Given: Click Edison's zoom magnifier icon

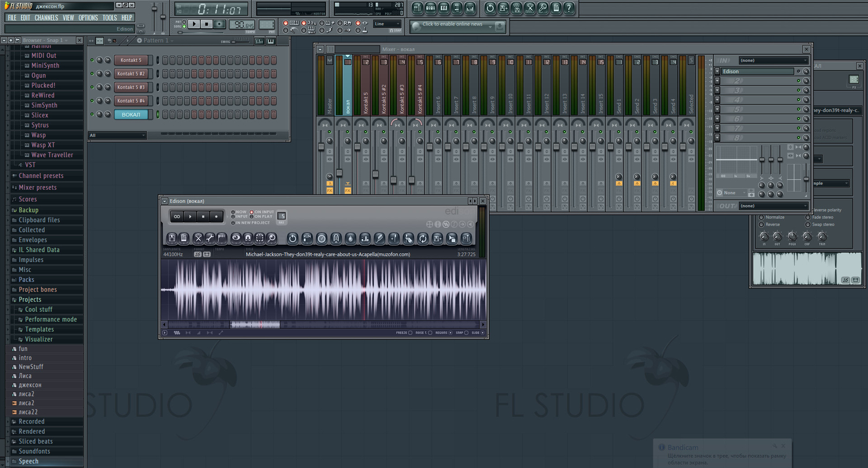Looking at the screenshot, I should pyautogui.click(x=272, y=238).
